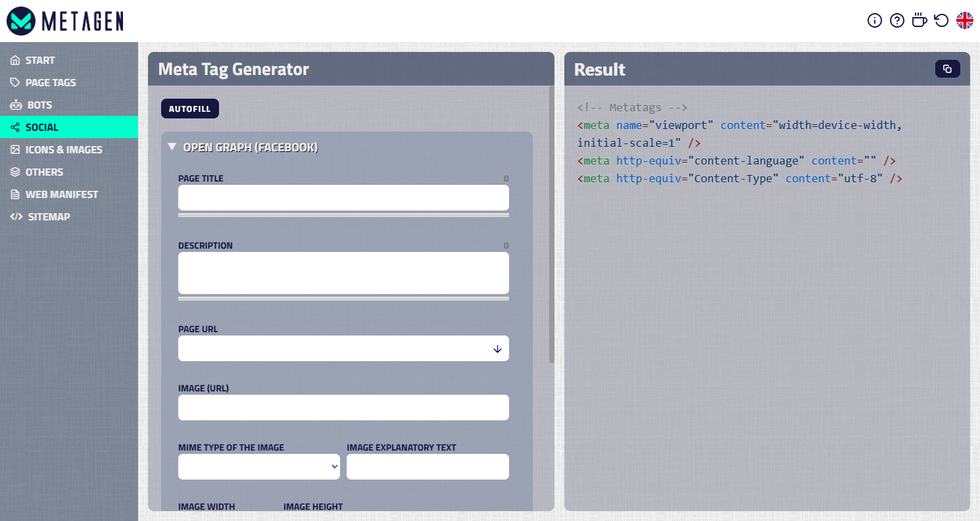Click the coffee cup donation icon
Image resolution: width=980 pixels, height=521 pixels.
(x=919, y=20)
